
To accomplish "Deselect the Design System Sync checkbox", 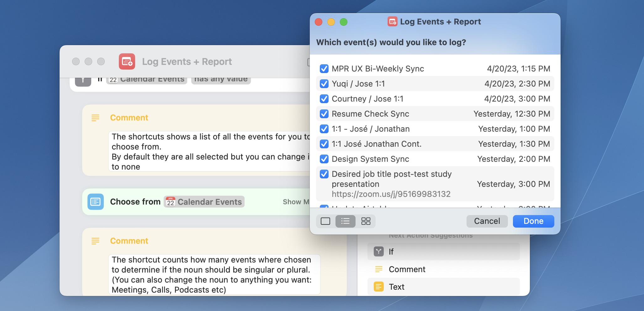I will [324, 159].
